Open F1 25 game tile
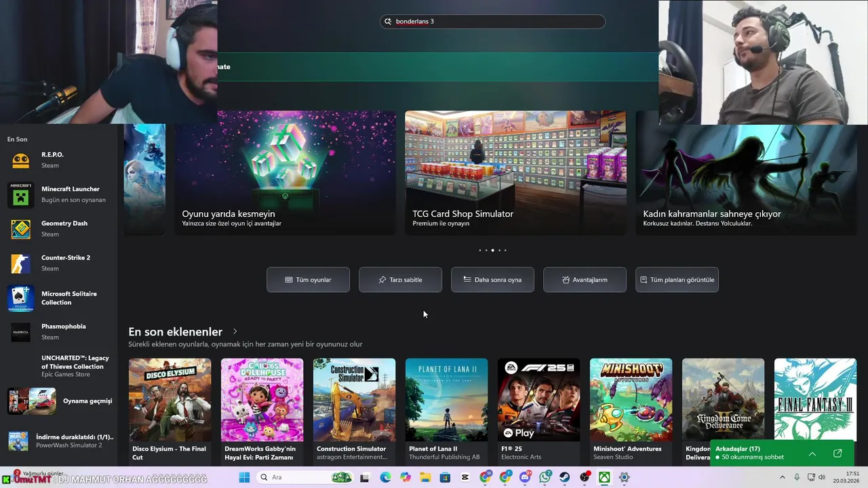This screenshot has height=488, width=868. click(x=538, y=411)
